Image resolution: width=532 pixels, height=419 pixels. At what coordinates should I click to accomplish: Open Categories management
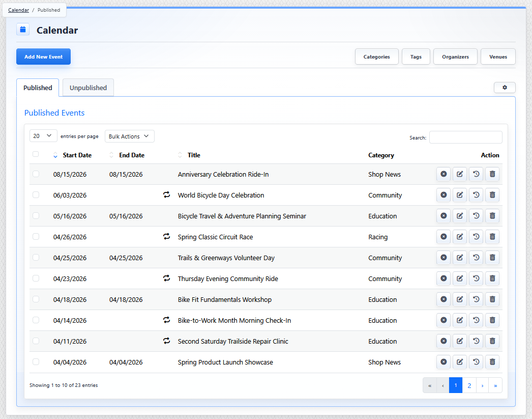point(376,57)
